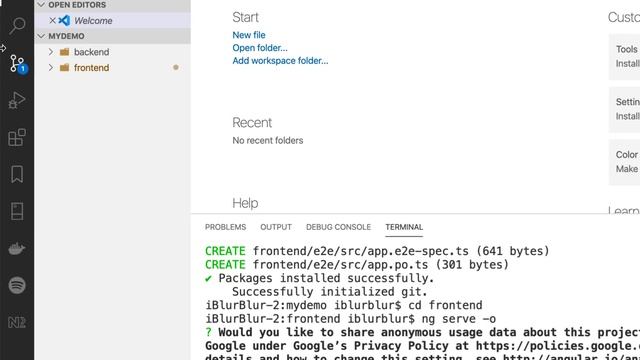Viewport: 640px width, 360px height.
Task: Click the app.e2e-spec.ts CREATE line
Action: 377,251
